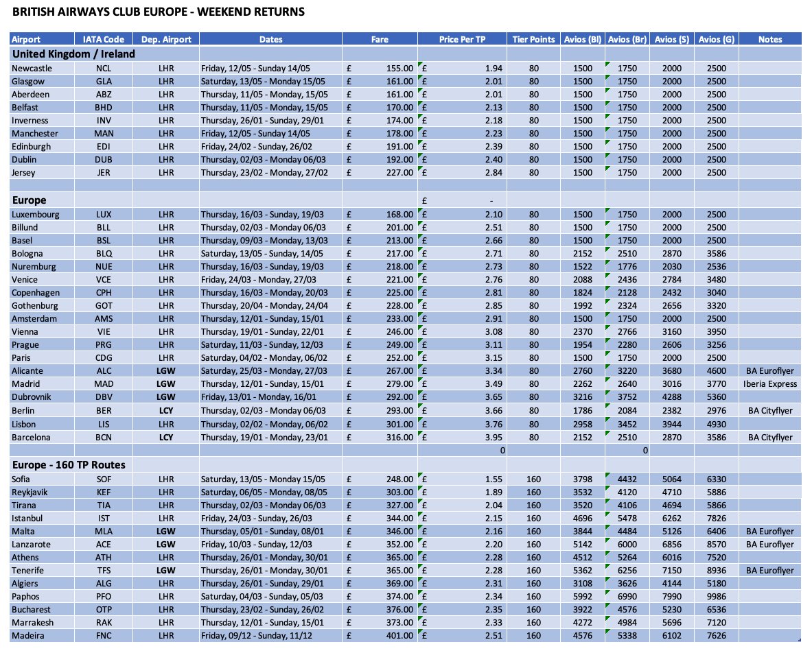Select the 'Dublin' airport cell
The image size is (812, 653).
point(42,159)
